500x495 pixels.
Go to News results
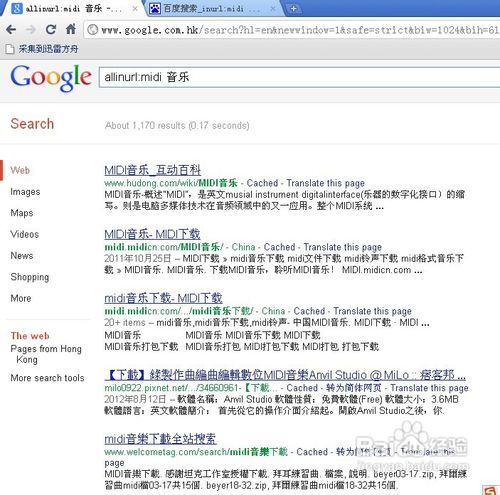(22, 256)
